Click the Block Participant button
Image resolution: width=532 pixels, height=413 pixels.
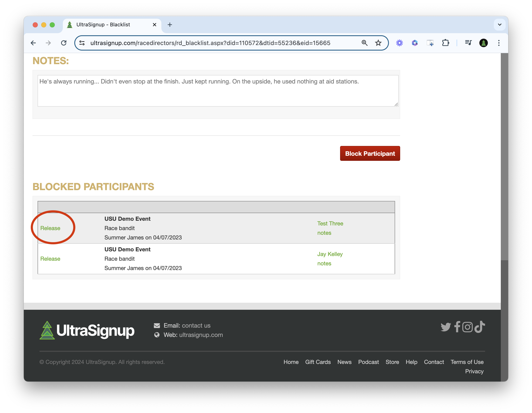(x=370, y=153)
